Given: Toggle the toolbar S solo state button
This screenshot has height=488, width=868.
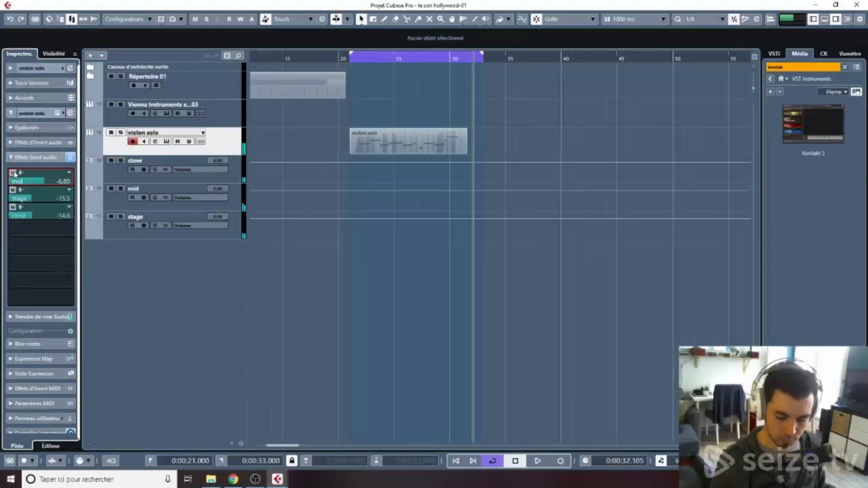Looking at the screenshot, I should pos(206,19).
